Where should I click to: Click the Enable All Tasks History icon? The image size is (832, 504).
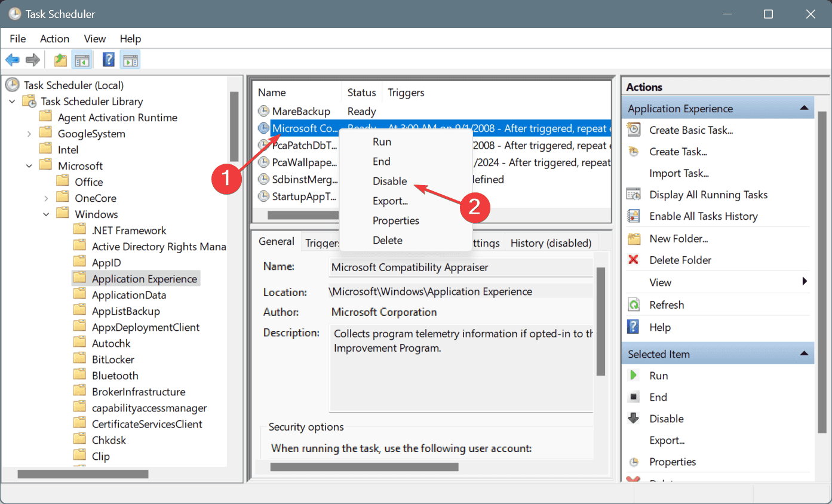pos(634,216)
